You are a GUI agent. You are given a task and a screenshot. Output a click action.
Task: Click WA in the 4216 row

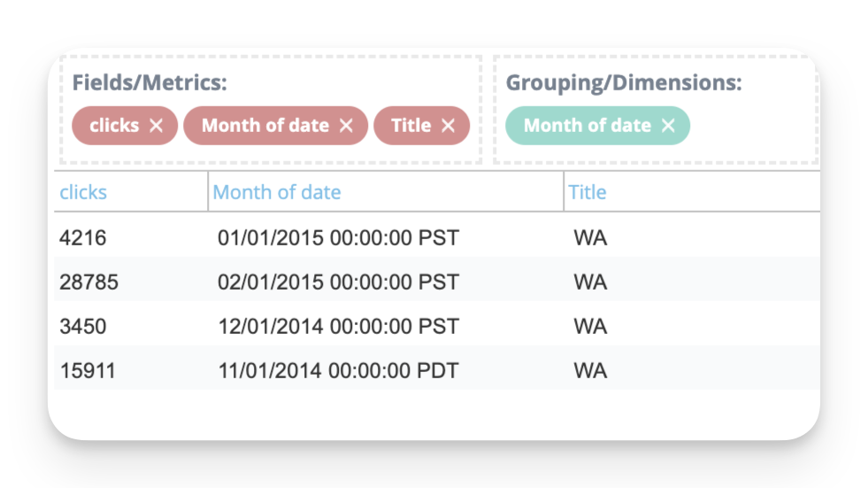(590, 237)
